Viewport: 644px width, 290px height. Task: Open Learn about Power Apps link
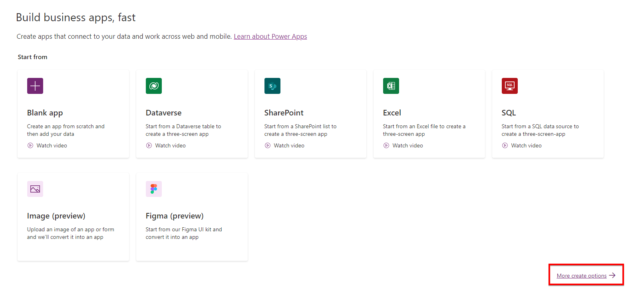coord(270,36)
